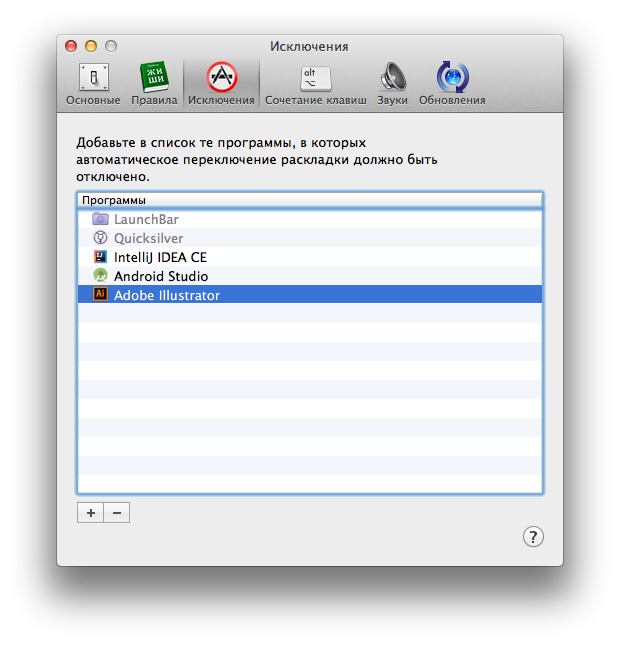This screenshot has height=645, width=620.
Task: Open the Сочетание клавиш alt key icon
Action: pyautogui.click(x=316, y=78)
